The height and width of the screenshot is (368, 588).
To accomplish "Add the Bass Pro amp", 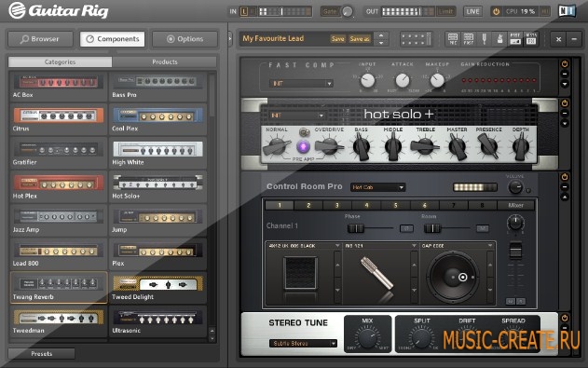I will (157, 87).
